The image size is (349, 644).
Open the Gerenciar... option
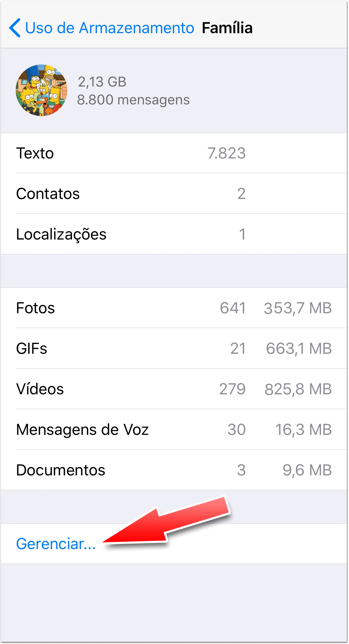click(x=56, y=544)
